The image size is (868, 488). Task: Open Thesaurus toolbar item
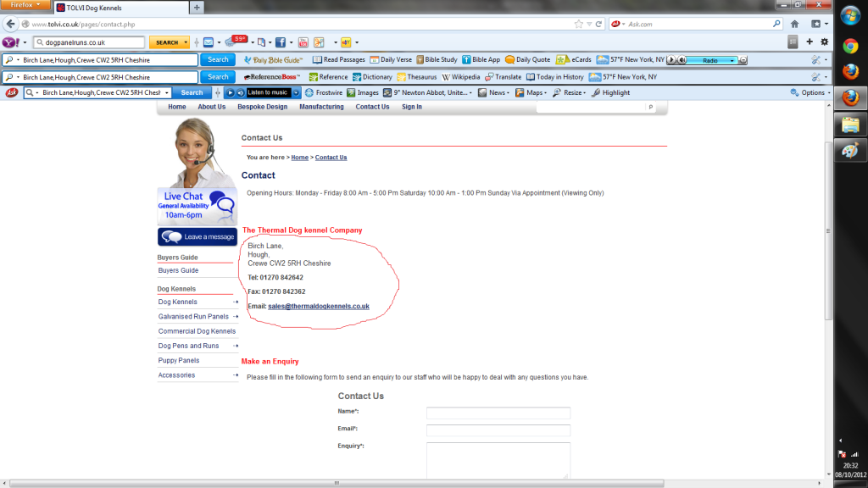[416, 77]
